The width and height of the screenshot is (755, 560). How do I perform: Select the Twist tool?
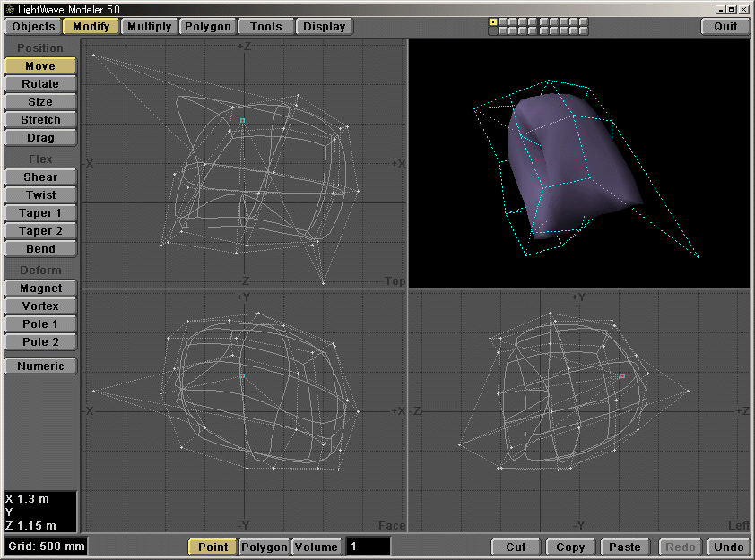coord(39,194)
